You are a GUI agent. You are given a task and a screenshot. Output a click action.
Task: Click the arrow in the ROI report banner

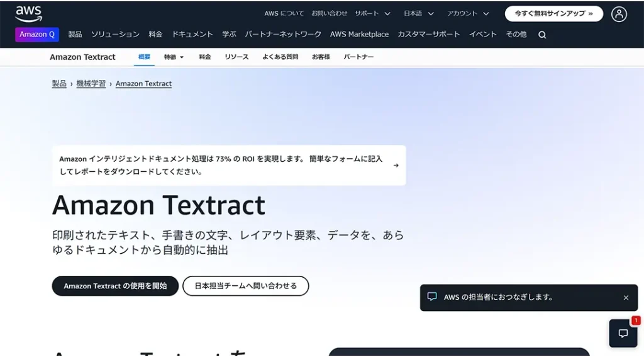396,166
